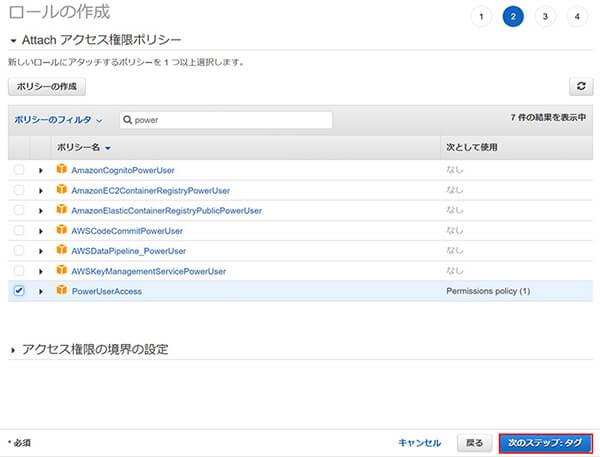The width and height of the screenshot is (600, 457).
Task: Check the AWSDataPipeline_PowerUser checkbox
Action: pyautogui.click(x=19, y=251)
